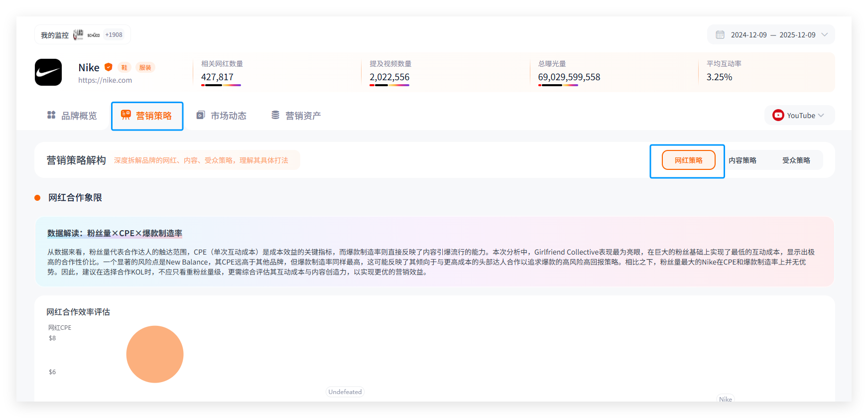
Task: Open the https://nike.com link
Action: (x=105, y=80)
